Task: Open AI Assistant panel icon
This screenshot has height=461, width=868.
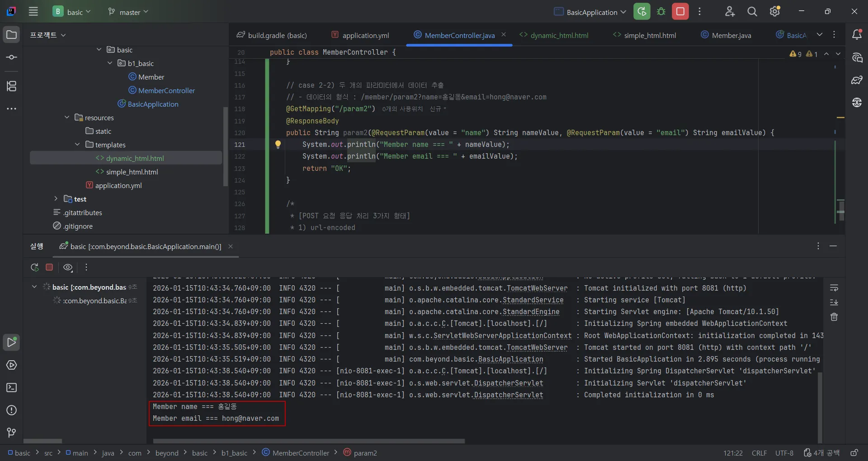Action: click(857, 57)
